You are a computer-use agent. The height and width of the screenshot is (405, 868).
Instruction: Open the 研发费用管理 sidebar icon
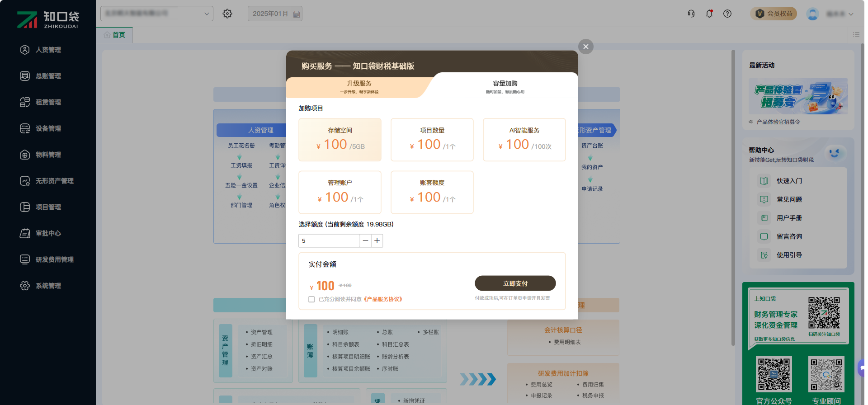25,259
